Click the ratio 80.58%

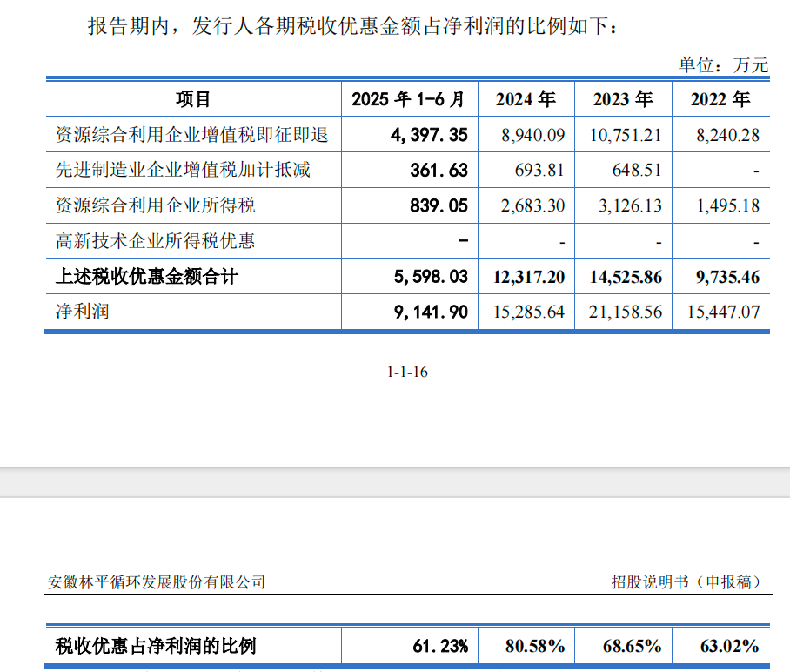535,646
